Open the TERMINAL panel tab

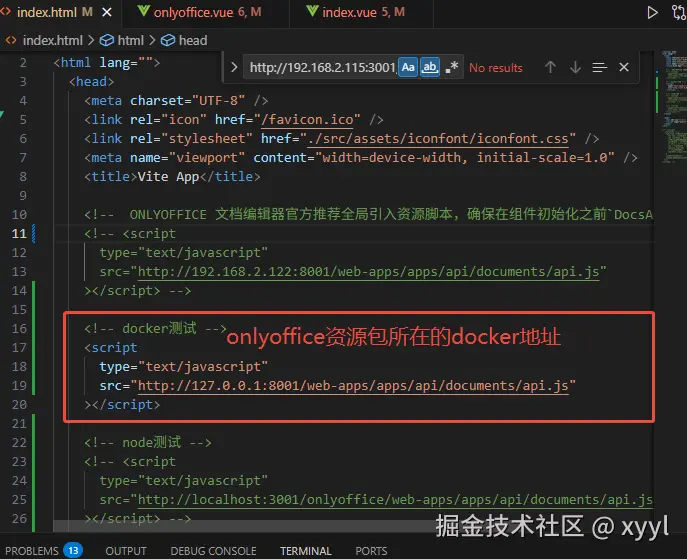point(306,551)
